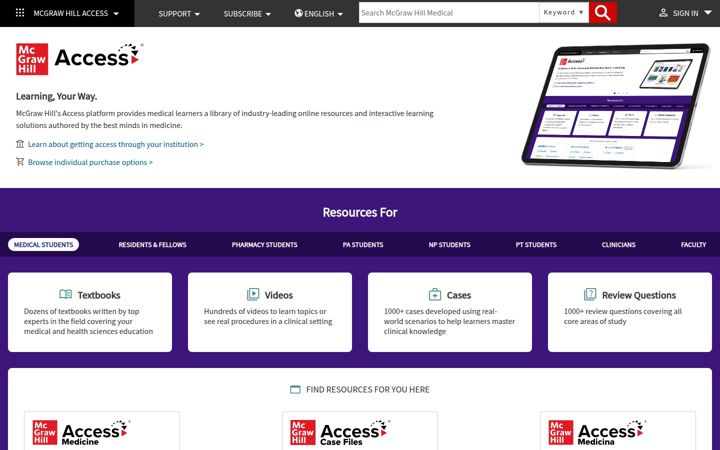Image resolution: width=720 pixels, height=450 pixels.
Task: Select the Residents & Fellows tab
Action: [152, 245]
